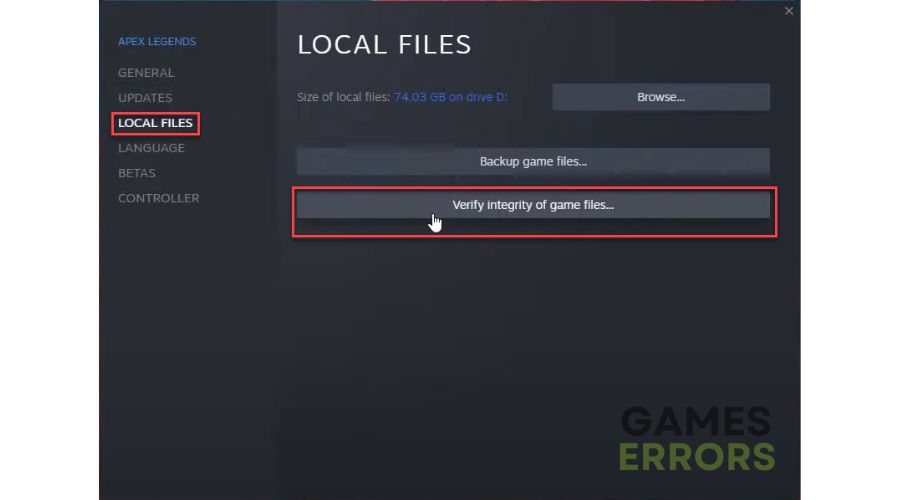
Task: Open the General settings tab
Action: (146, 73)
